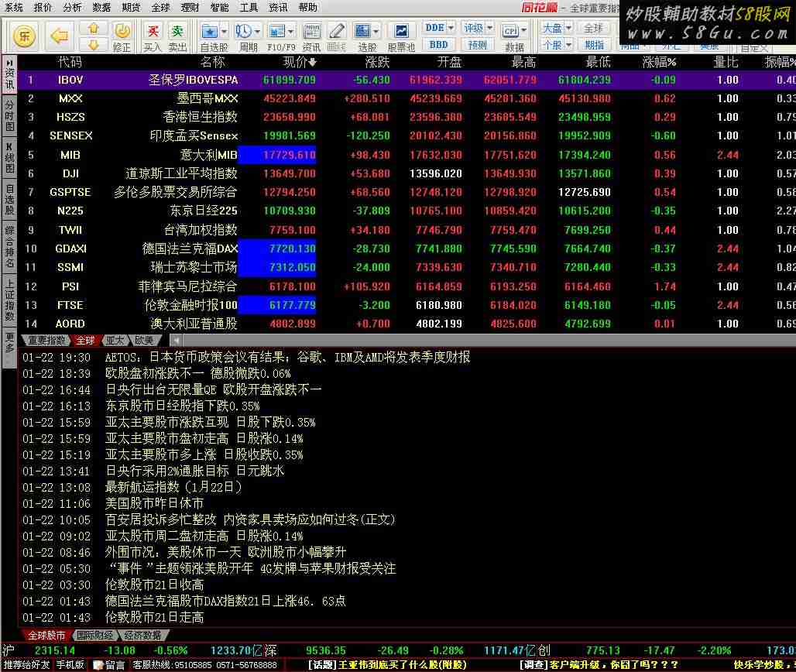Open the 报价 menu
796x672 pixels.
point(43,7)
